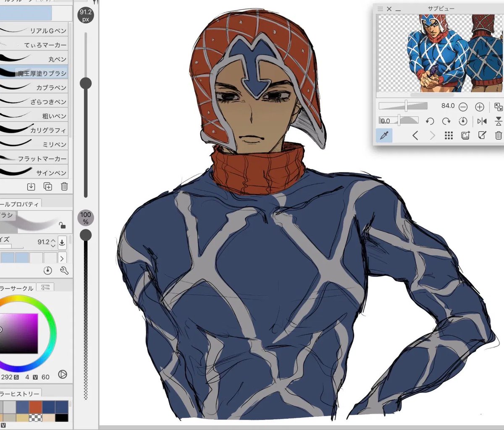Viewport: 504px width, 430px height.
Task: Show next image in Sub View
Action: pyautogui.click(x=432, y=136)
